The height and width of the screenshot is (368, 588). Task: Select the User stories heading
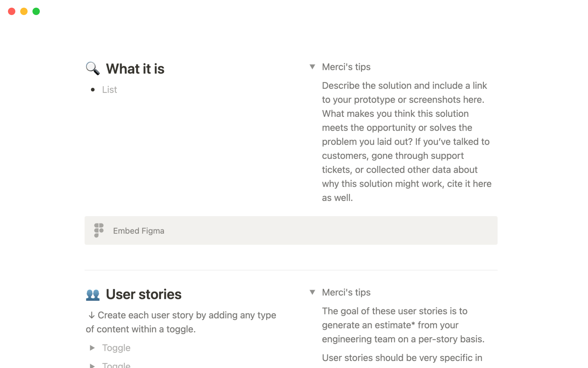point(144,294)
